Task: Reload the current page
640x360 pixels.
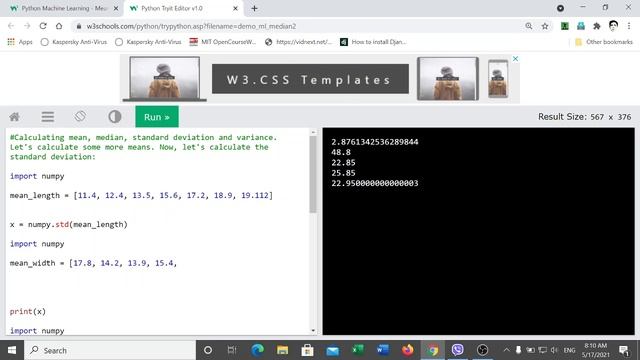Action: [43, 26]
